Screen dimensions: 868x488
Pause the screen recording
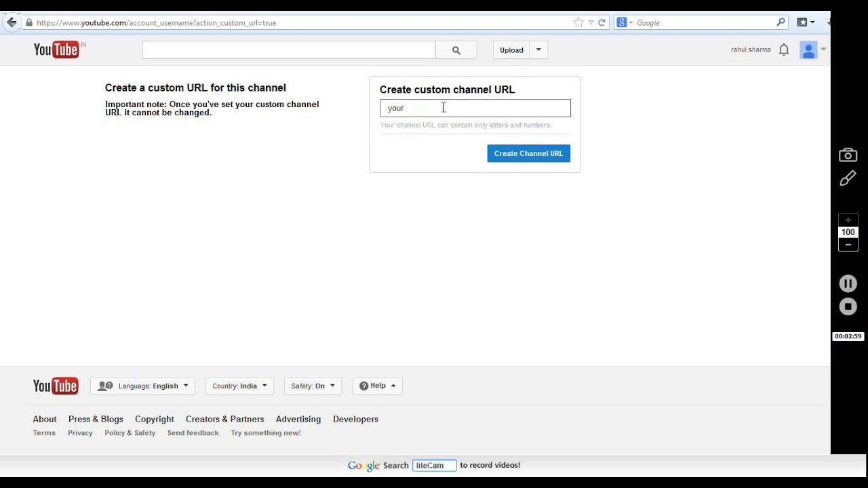point(848,283)
